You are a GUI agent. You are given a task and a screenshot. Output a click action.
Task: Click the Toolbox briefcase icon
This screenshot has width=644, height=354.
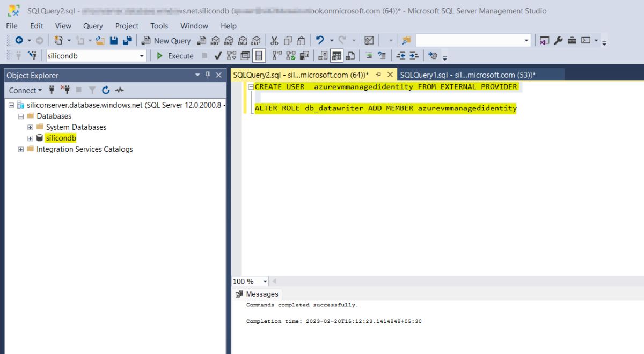pyautogui.click(x=572, y=40)
